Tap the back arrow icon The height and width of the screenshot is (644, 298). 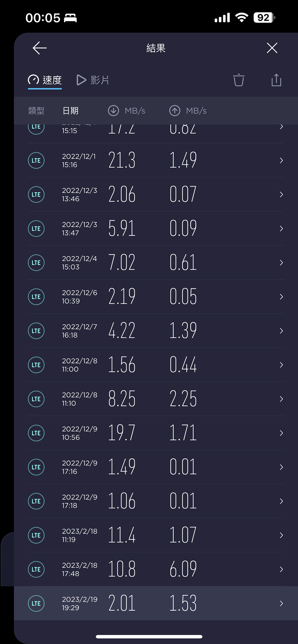click(x=40, y=48)
